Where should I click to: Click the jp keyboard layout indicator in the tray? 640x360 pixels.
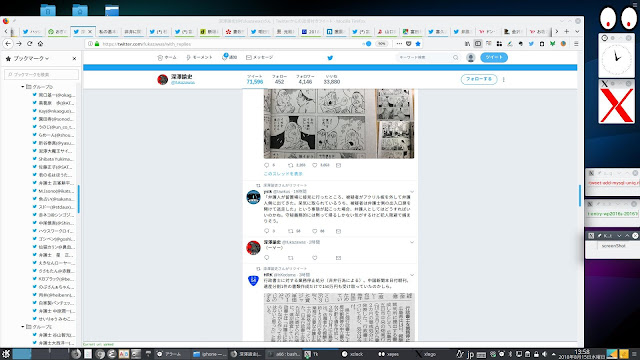click(470, 354)
